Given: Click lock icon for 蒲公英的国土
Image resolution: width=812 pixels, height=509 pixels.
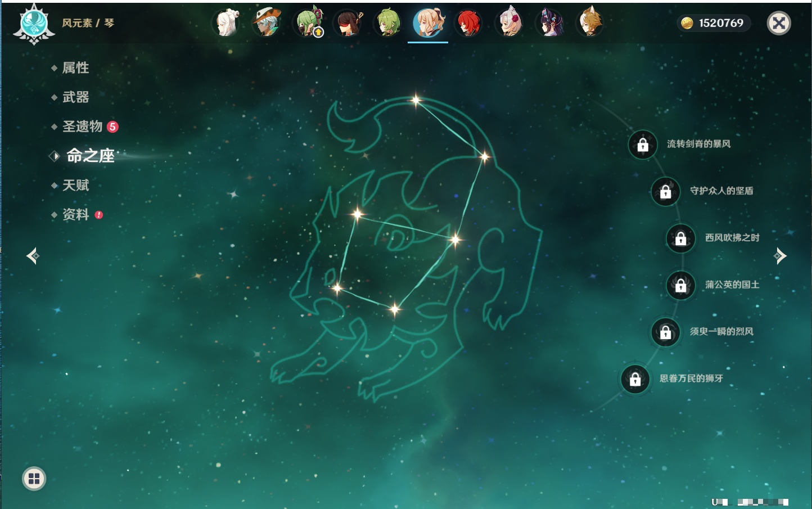Looking at the screenshot, I should coord(681,286).
